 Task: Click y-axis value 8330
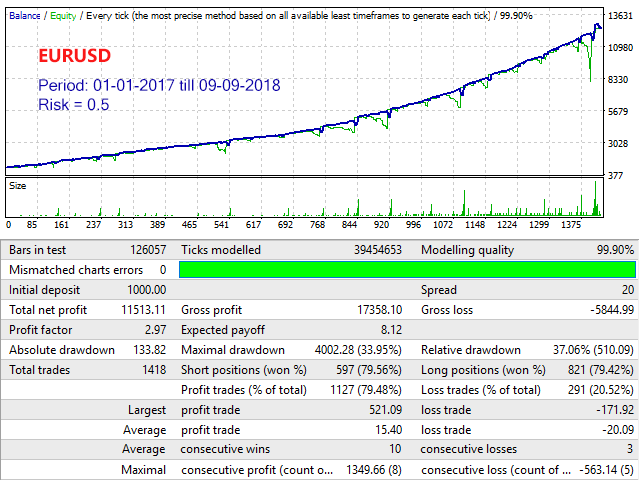(x=618, y=79)
